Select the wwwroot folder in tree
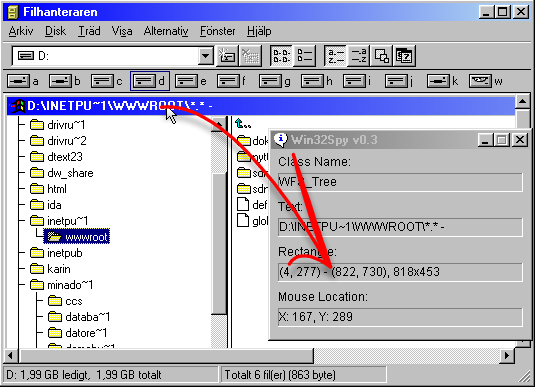 click(x=77, y=237)
